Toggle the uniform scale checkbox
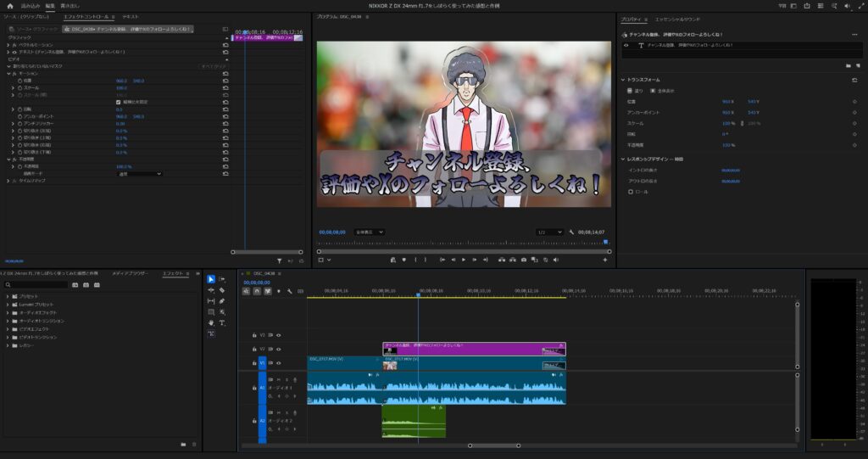 [x=118, y=102]
